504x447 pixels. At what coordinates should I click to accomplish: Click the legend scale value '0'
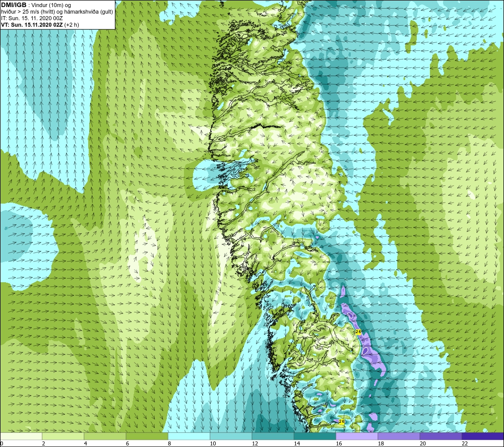pos(2,444)
